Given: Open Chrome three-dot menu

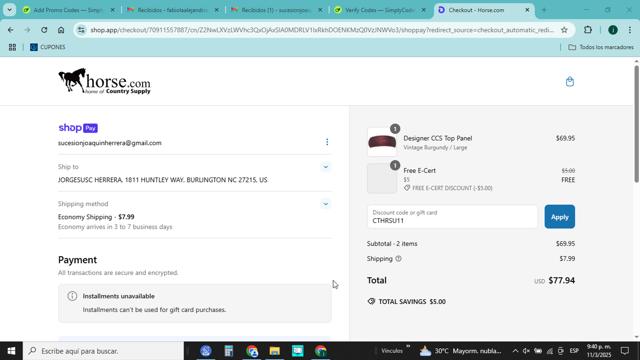Looking at the screenshot, I should click(630, 30).
